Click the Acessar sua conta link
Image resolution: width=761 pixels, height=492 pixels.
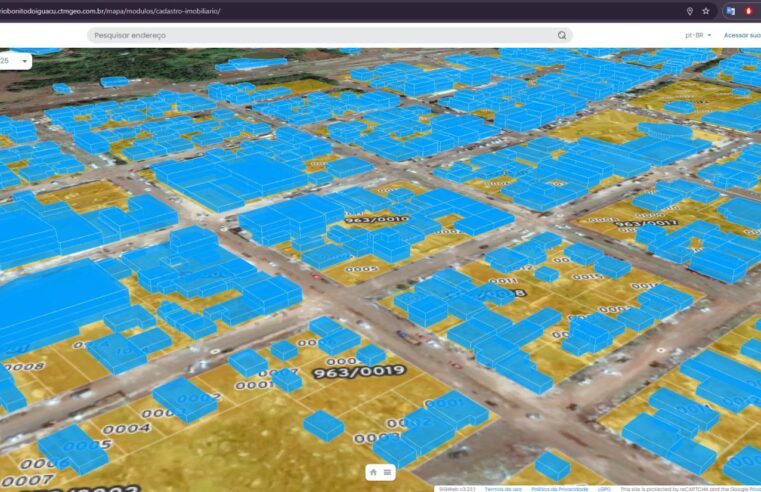pyautogui.click(x=741, y=35)
